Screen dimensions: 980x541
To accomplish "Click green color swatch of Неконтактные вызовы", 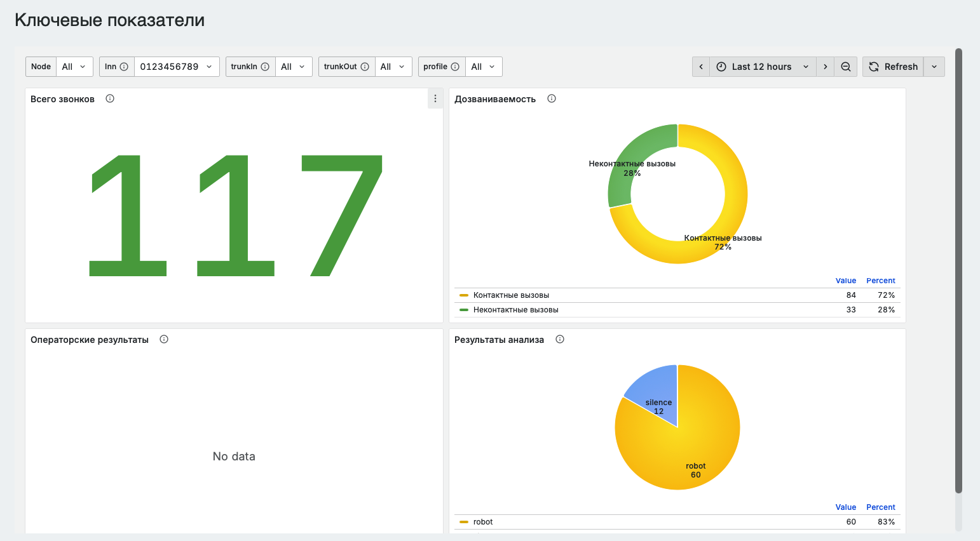I will [464, 310].
